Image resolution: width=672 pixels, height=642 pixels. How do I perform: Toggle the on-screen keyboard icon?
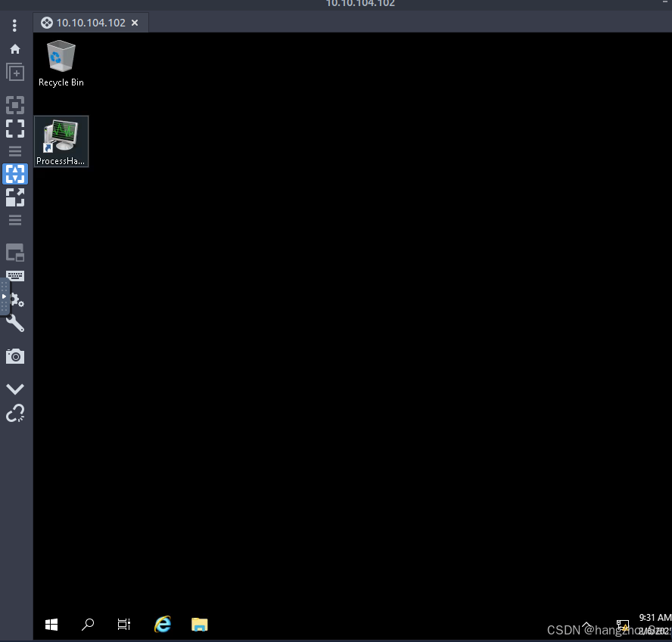coord(15,275)
